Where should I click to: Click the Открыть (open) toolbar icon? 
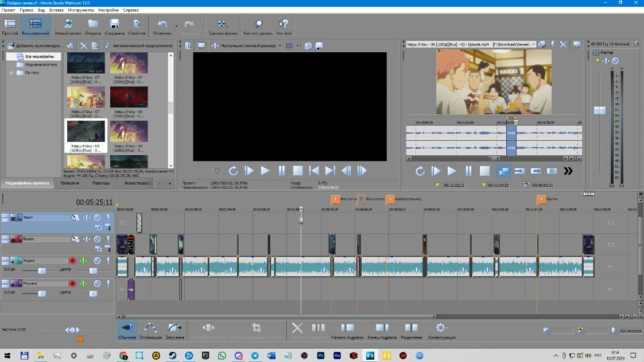tap(93, 27)
